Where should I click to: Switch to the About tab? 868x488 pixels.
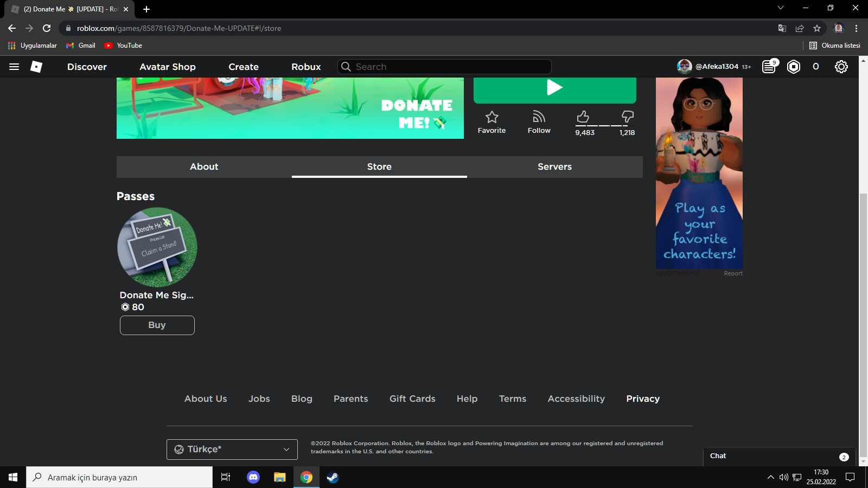click(x=204, y=167)
